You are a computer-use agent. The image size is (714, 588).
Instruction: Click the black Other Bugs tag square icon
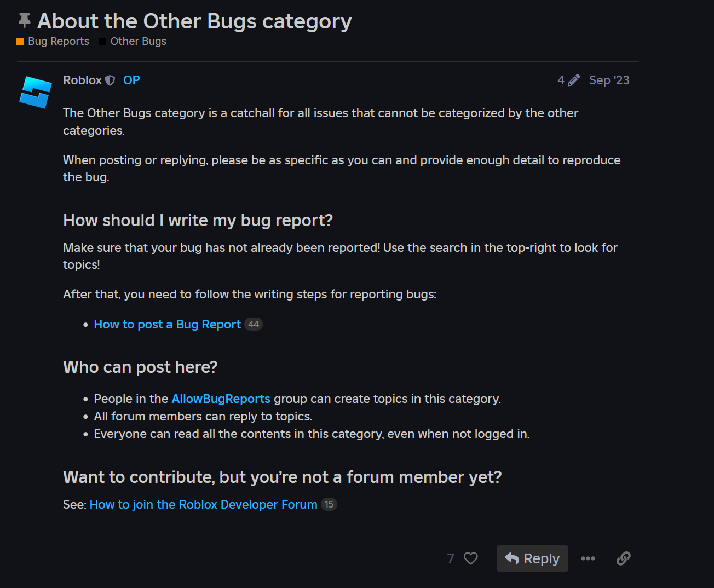[x=102, y=41]
